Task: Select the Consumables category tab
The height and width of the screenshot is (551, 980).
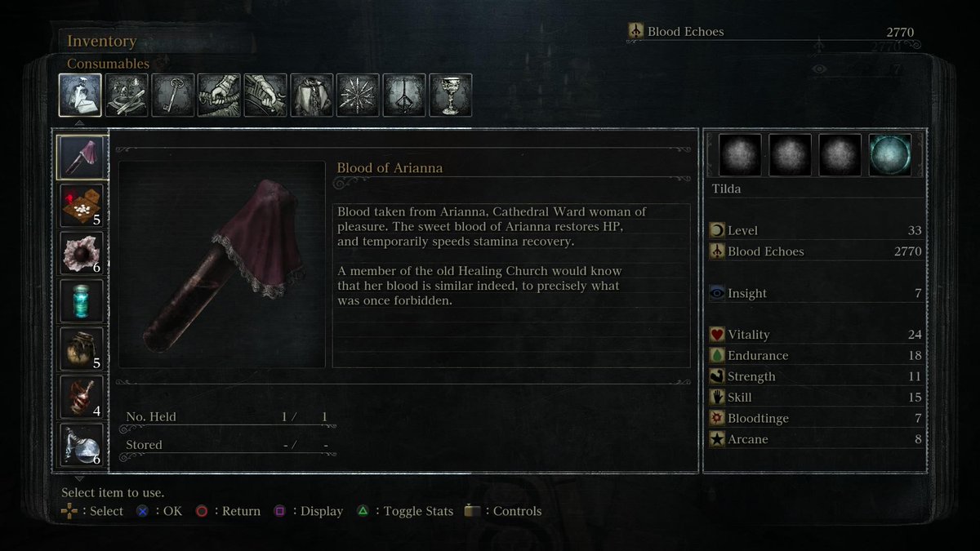Action: 80,96
